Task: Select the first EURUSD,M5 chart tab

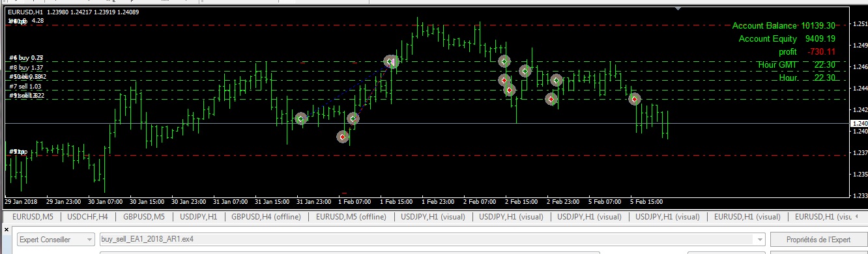Action: [33, 216]
